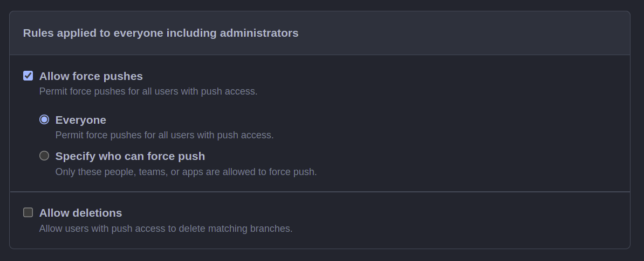
Task: Choose Specify who can force push radio option
Action: pyautogui.click(x=44, y=156)
